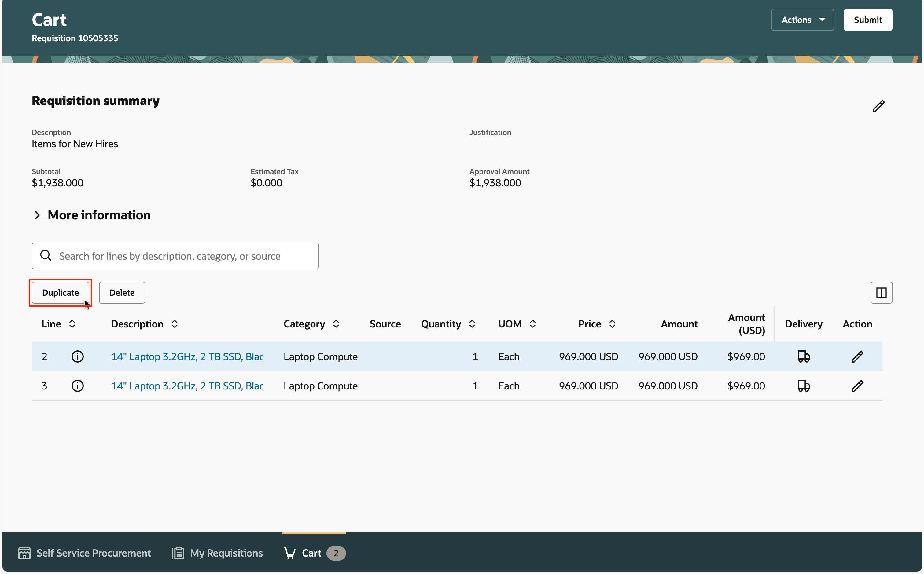Image resolution: width=924 pixels, height=574 pixels.
Task: Toggle sort on the Price column
Action: 612,324
